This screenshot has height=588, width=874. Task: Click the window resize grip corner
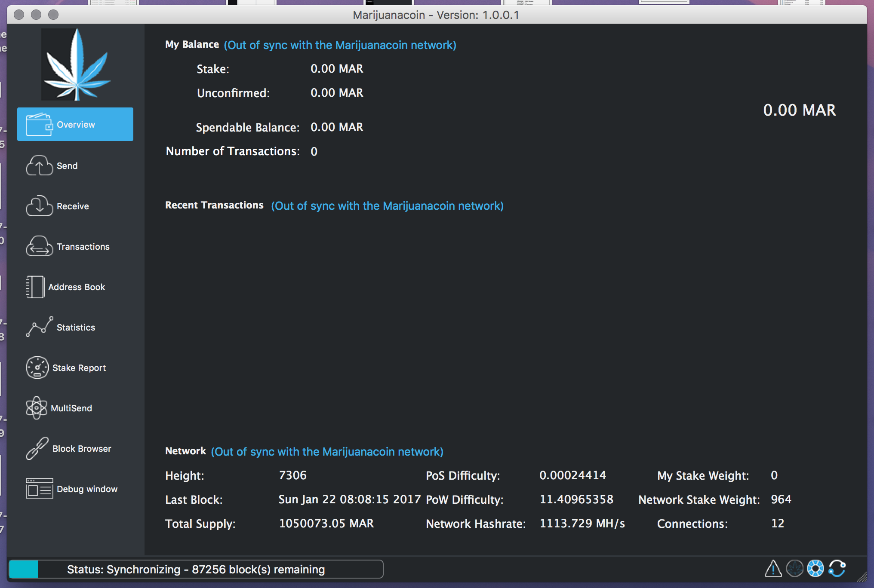(x=862, y=577)
